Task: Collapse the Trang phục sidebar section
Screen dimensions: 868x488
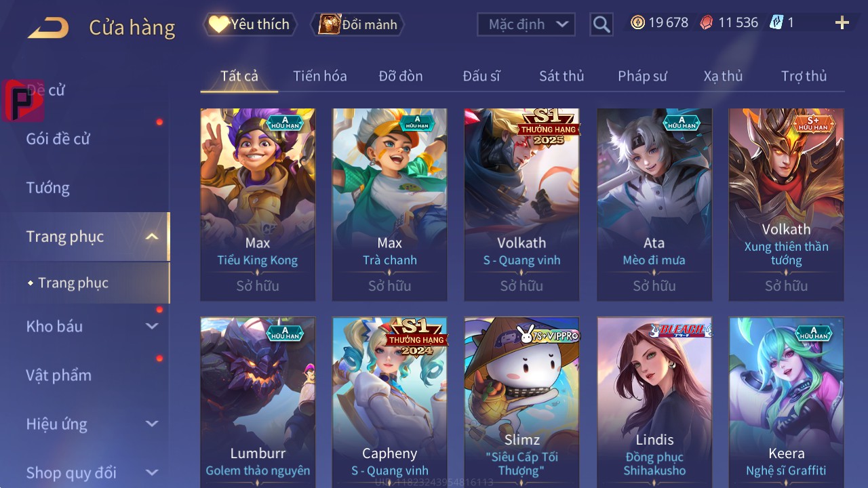Action: point(152,237)
